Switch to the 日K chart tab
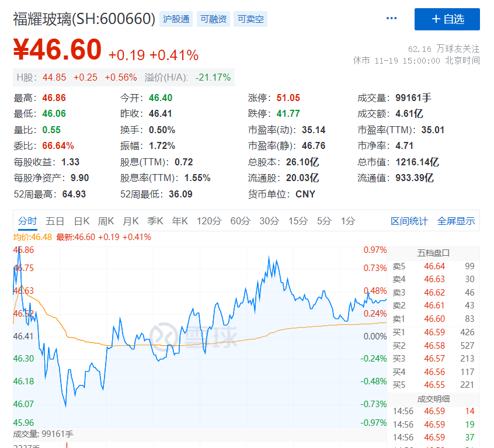 82,221
